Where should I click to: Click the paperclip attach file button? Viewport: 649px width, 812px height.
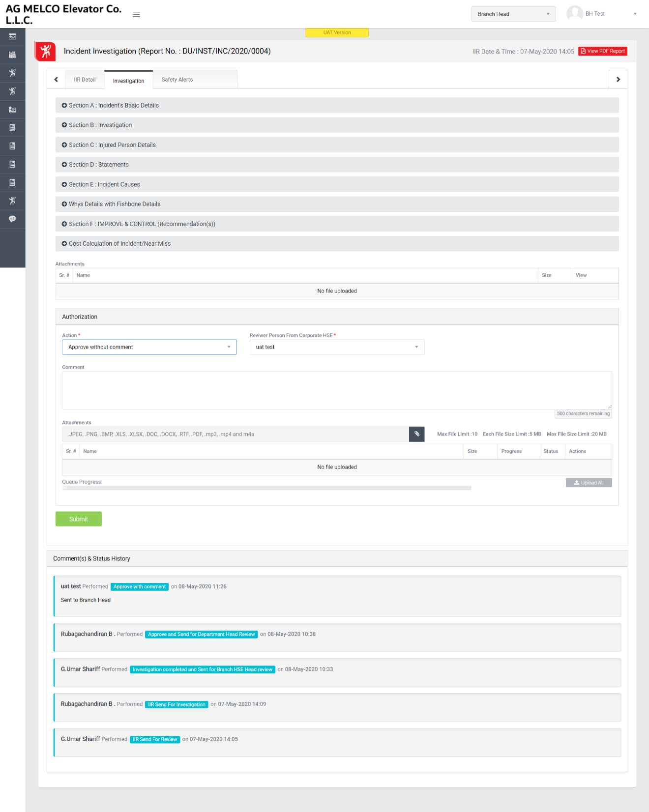pos(416,434)
